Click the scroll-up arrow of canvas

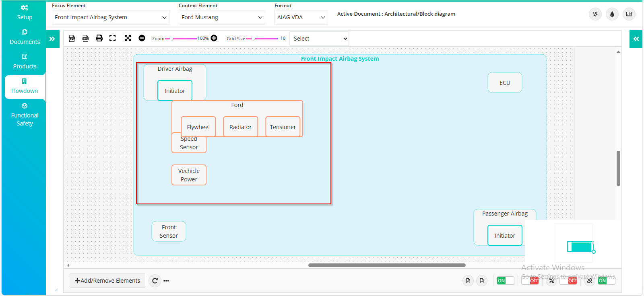pos(618,51)
